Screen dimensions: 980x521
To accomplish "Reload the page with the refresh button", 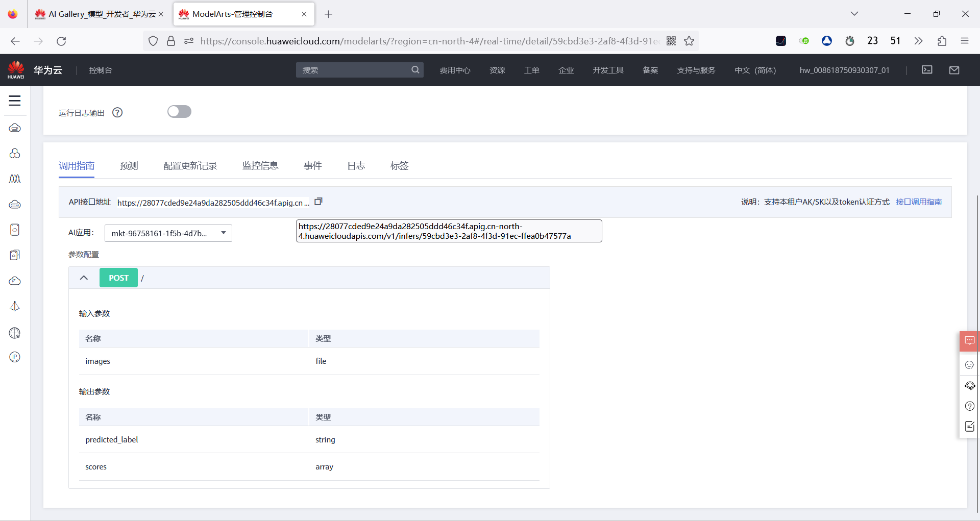I will point(61,41).
